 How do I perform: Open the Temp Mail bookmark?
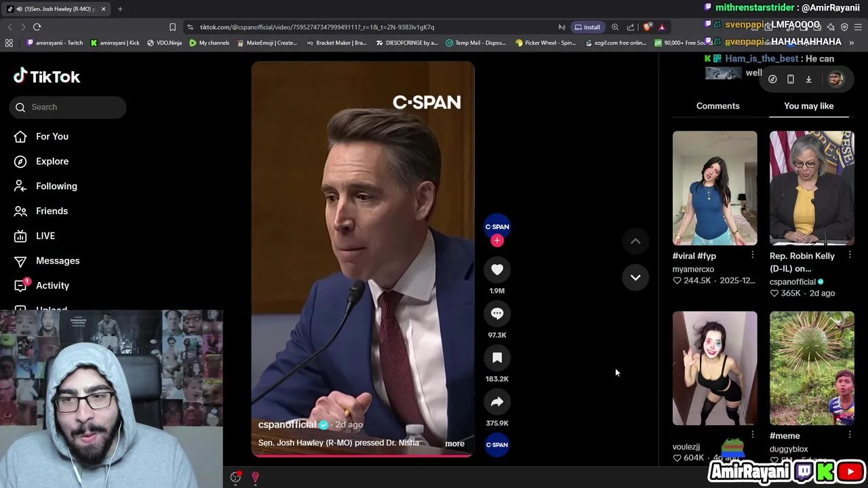475,43
